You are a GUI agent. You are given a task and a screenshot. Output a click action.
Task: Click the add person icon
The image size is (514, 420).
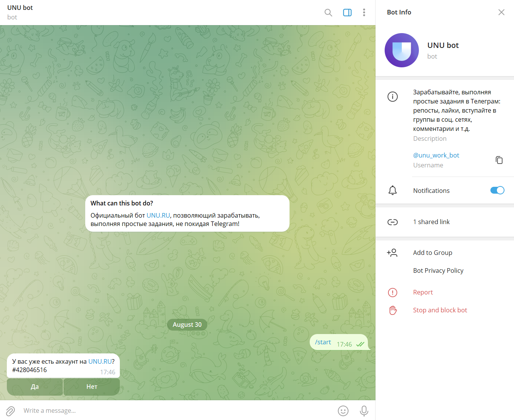392,253
